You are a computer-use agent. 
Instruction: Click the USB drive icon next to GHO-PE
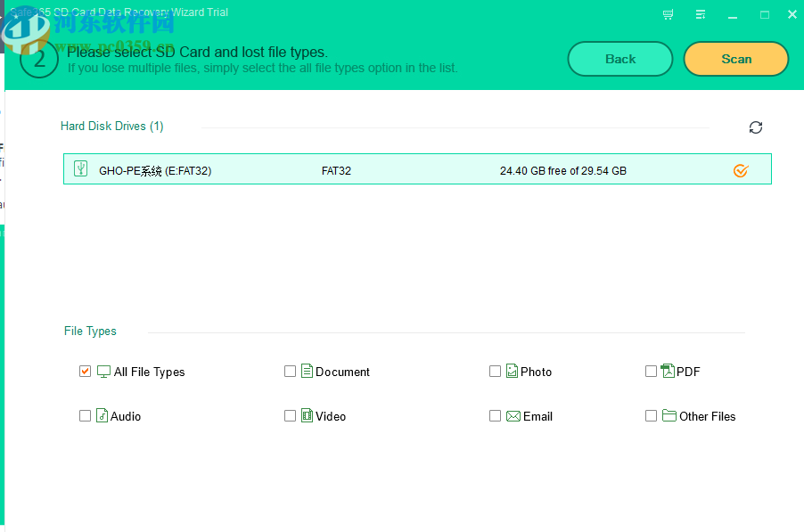tap(82, 168)
